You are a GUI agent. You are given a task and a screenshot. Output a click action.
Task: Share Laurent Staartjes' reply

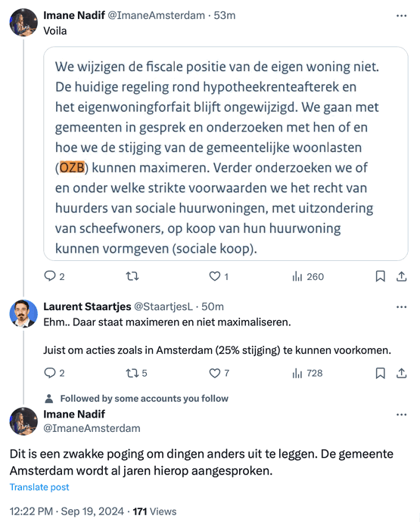(x=401, y=373)
